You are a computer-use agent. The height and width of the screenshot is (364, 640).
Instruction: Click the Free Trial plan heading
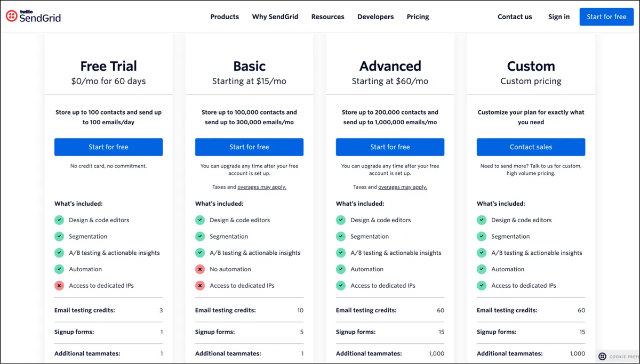tap(108, 66)
